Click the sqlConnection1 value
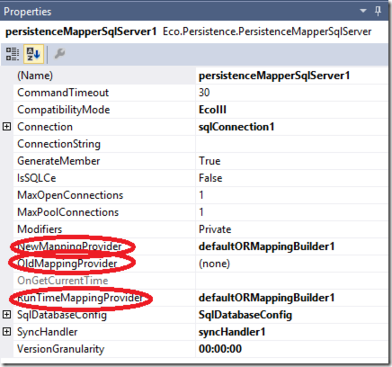The height and width of the screenshot is (367, 392). 236,127
